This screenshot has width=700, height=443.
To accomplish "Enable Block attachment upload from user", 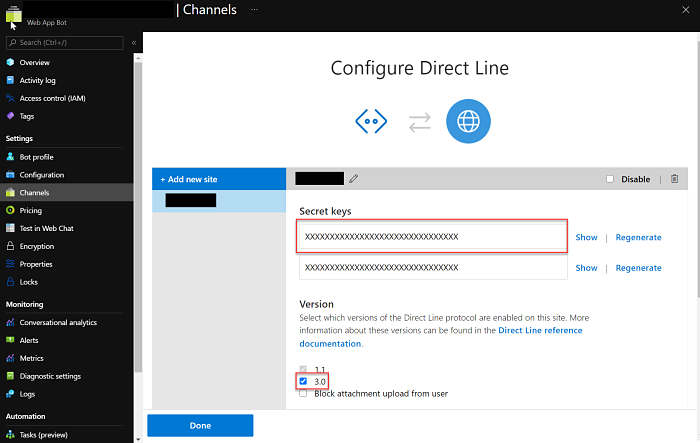I will point(303,393).
